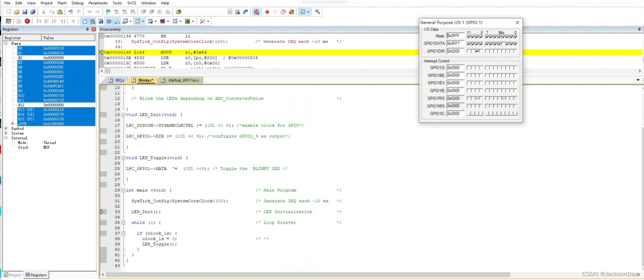The width and height of the screenshot is (644, 280).
Task: Open the Debug menu
Action: click(77, 3)
